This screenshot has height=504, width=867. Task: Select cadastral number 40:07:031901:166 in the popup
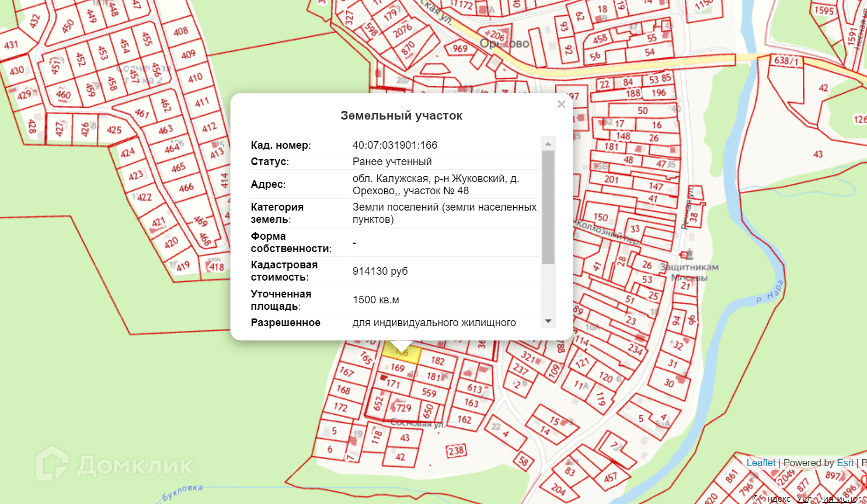pyautogui.click(x=395, y=145)
